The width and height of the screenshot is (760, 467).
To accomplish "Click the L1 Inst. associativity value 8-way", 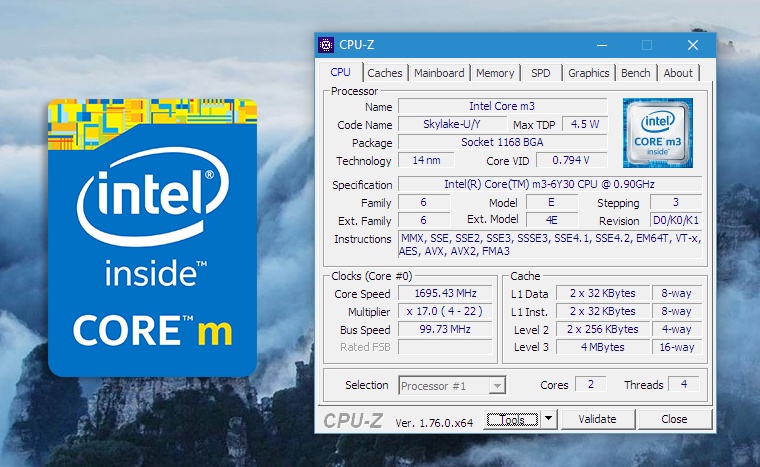I will [677, 311].
